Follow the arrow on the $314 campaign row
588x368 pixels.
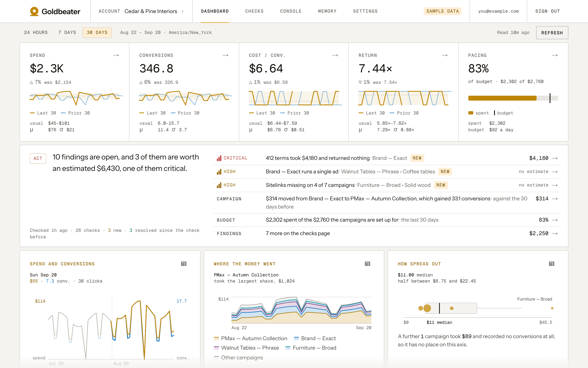[555, 199]
